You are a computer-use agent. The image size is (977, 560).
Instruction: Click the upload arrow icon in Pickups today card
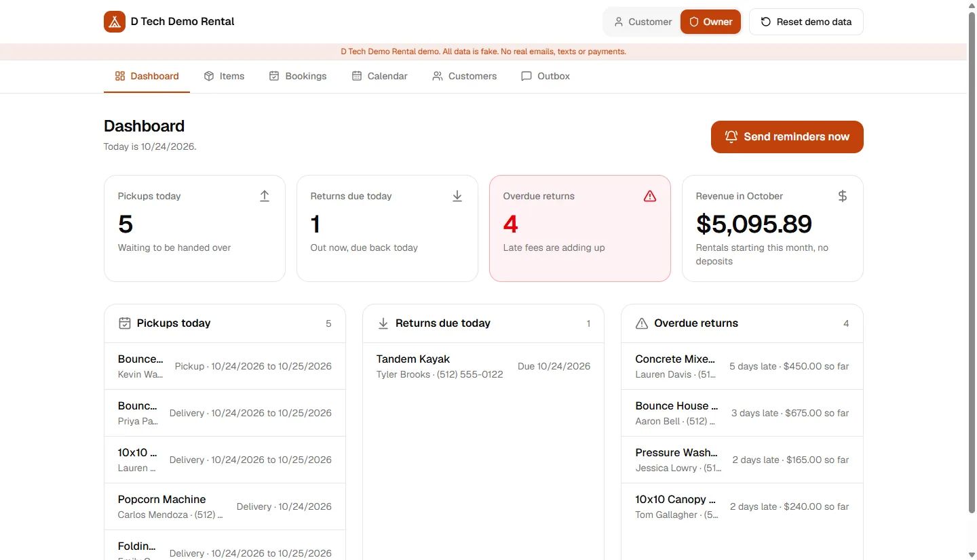(265, 196)
